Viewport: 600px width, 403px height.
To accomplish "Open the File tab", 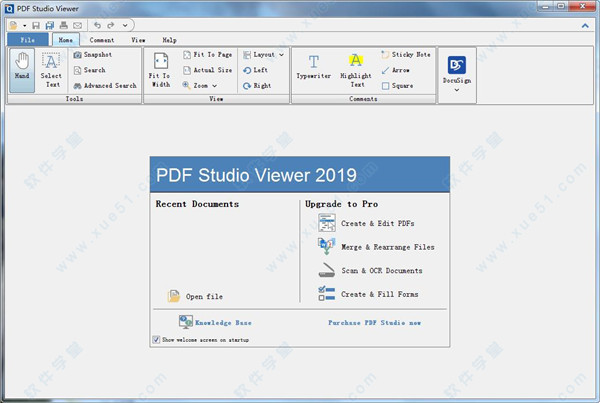I will (x=28, y=40).
